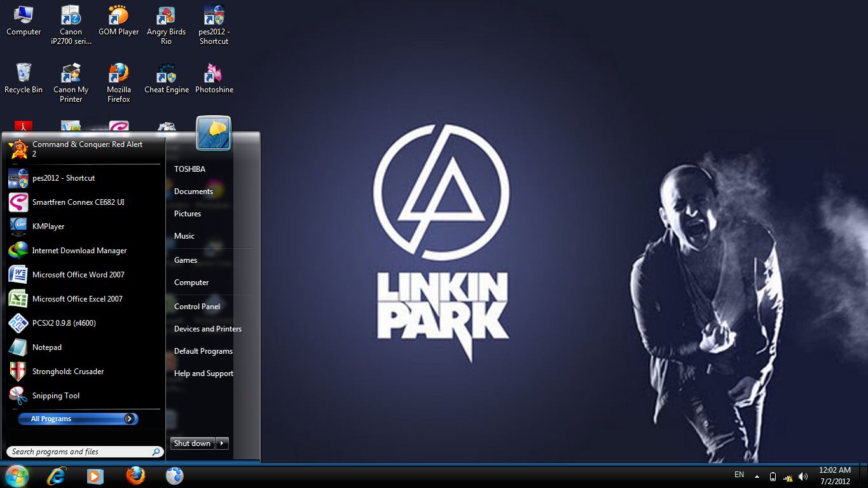Screen dimensions: 868x488
Task: Click the user account picture in Start menu
Action: click(x=214, y=134)
